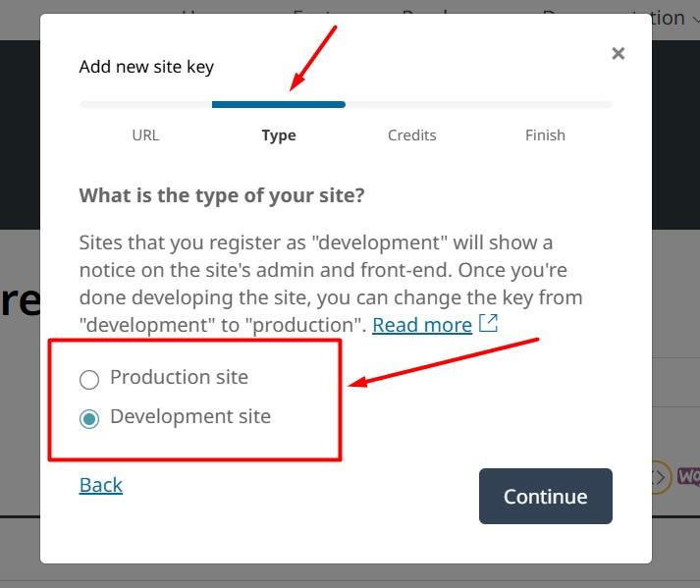Viewport: 700px width, 588px height.
Task: Close the Add new site key dialog
Action: coord(618,54)
